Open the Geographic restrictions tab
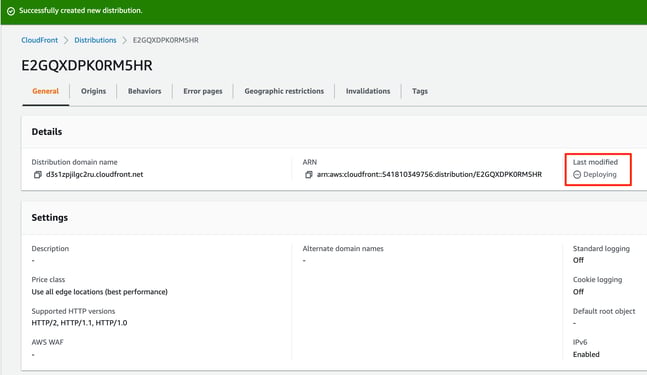 point(284,91)
